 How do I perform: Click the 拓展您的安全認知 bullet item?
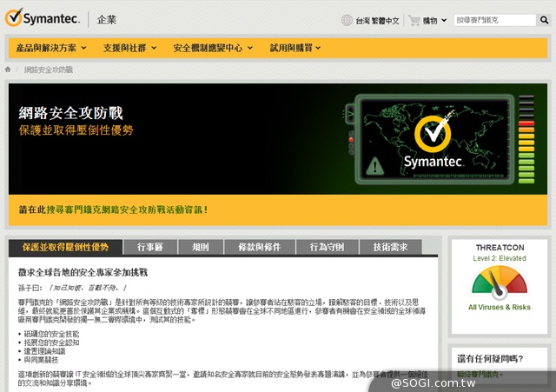[x=51, y=342]
